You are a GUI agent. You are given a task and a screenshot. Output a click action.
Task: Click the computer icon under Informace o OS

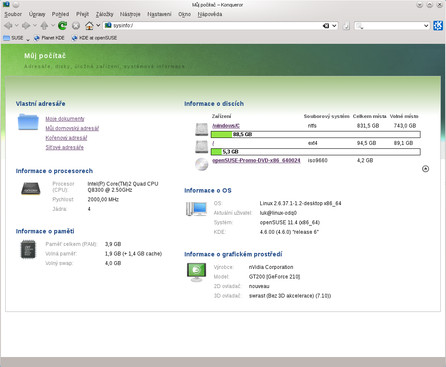(x=196, y=209)
